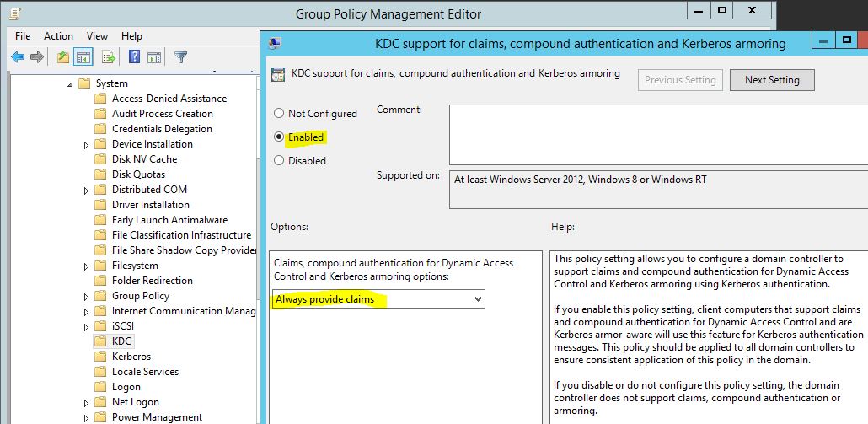The width and height of the screenshot is (868, 424).
Task: Click inside the Comment text box
Action: coord(657,134)
